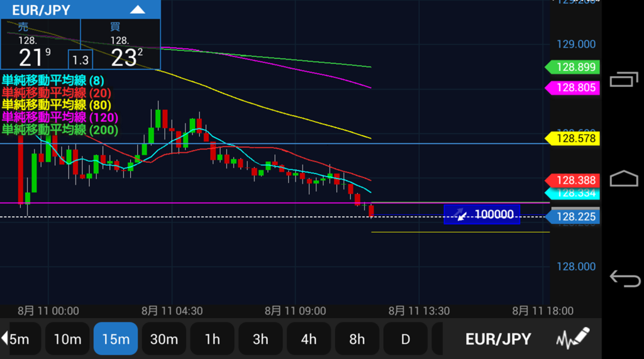Click the moving average (120) legend
The image size is (644, 359).
[x=60, y=118]
